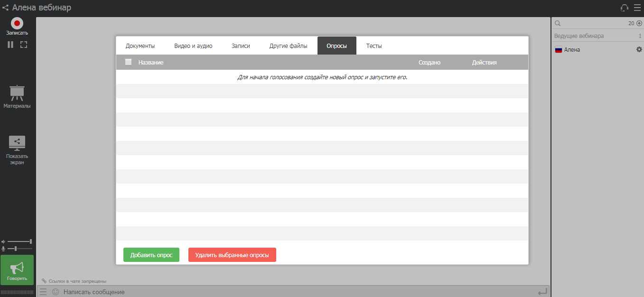The width and height of the screenshot is (644, 297).
Task: Click the Алена вебинар title
Action: coord(42,8)
